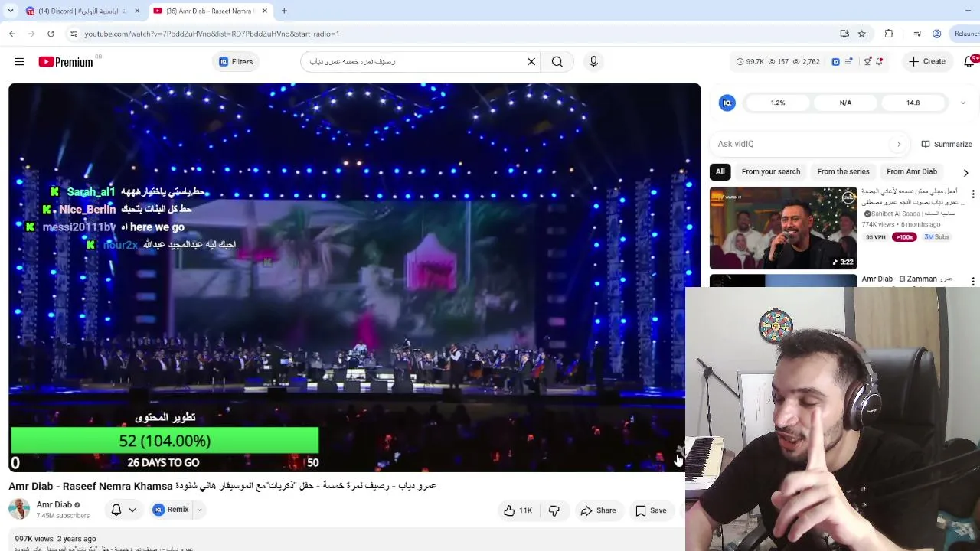The height and width of the screenshot is (551, 980).
Task: Share the video
Action: [598, 510]
